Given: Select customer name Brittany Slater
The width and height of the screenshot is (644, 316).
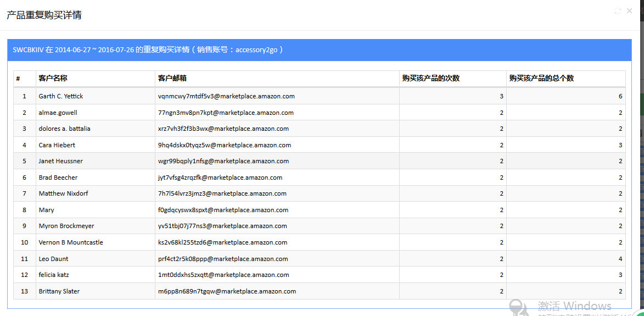Looking at the screenshot, I should [x=59, y=291].
